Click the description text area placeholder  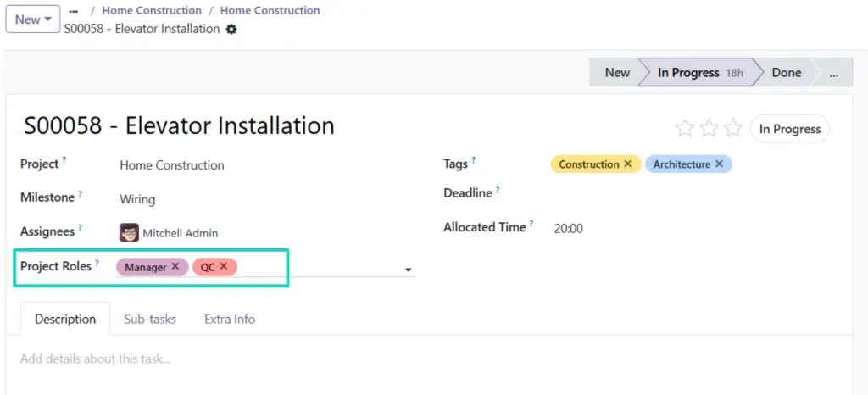pos(95,359)
